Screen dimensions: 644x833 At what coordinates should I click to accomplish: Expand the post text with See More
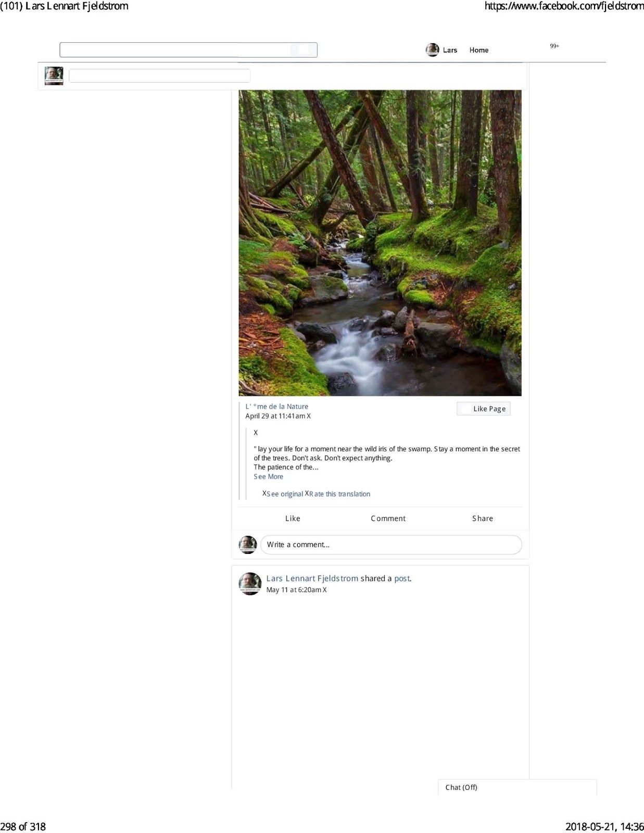pos(269,476)
